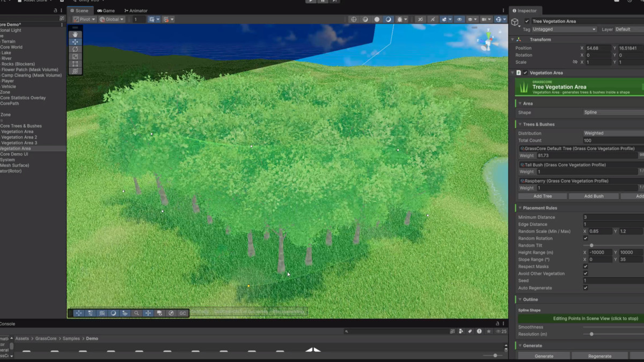Click the Inspector lock icon of Hierarchy panel

[56, 11]
